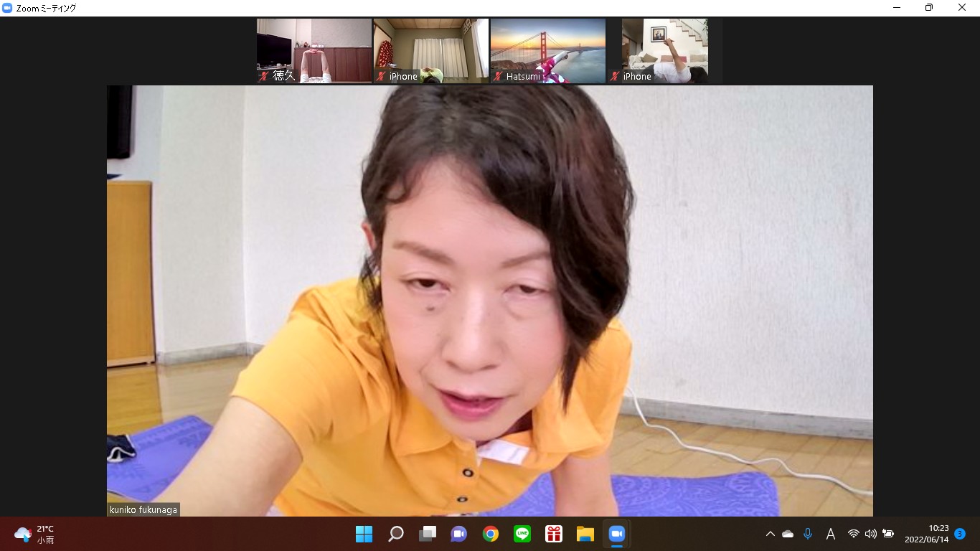Open Task View in taskbar

point(428,534)
